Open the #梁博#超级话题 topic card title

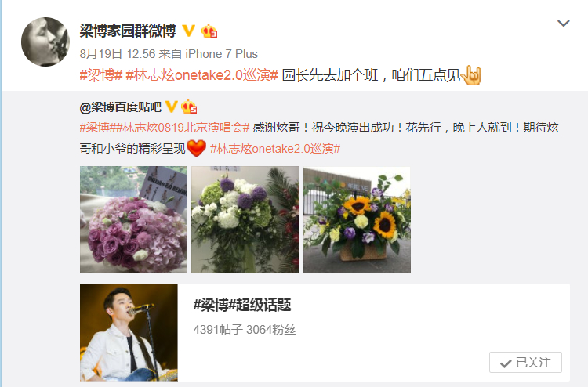[242, 305]
